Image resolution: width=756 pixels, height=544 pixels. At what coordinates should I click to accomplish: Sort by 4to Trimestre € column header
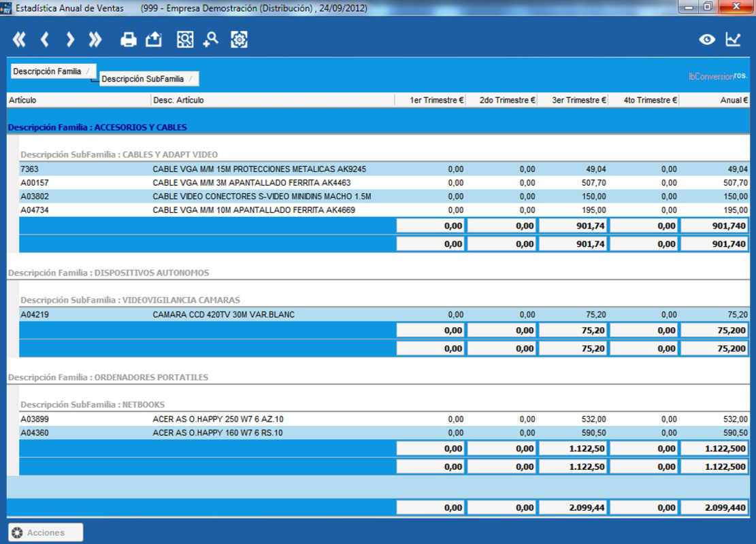(644, 100)
